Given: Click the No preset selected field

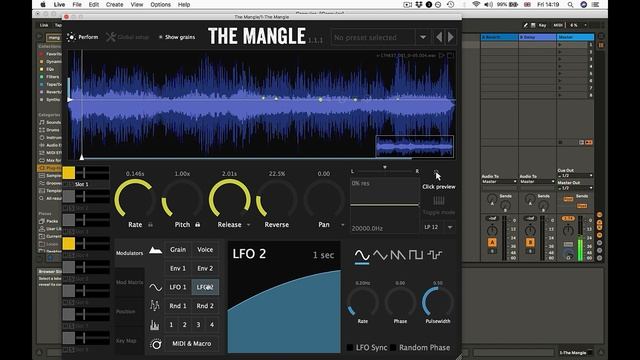Looking at the screenshot, I should coord(373,37).
